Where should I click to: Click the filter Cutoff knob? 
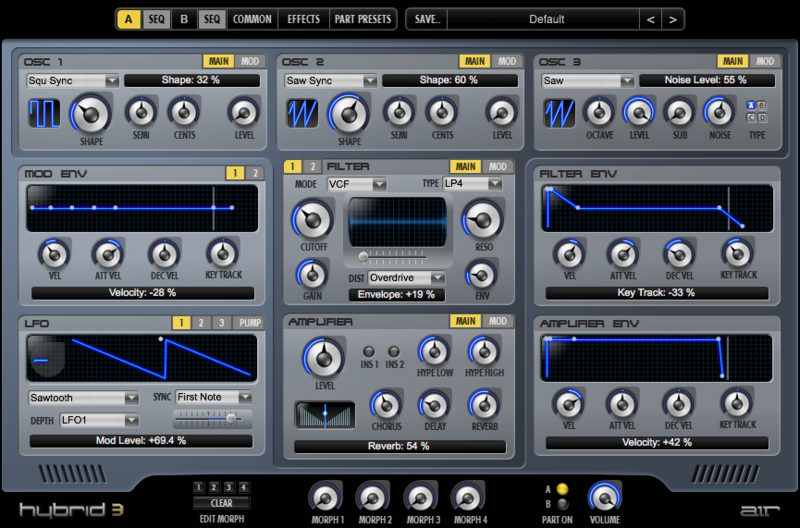click(x=312, y=218)
